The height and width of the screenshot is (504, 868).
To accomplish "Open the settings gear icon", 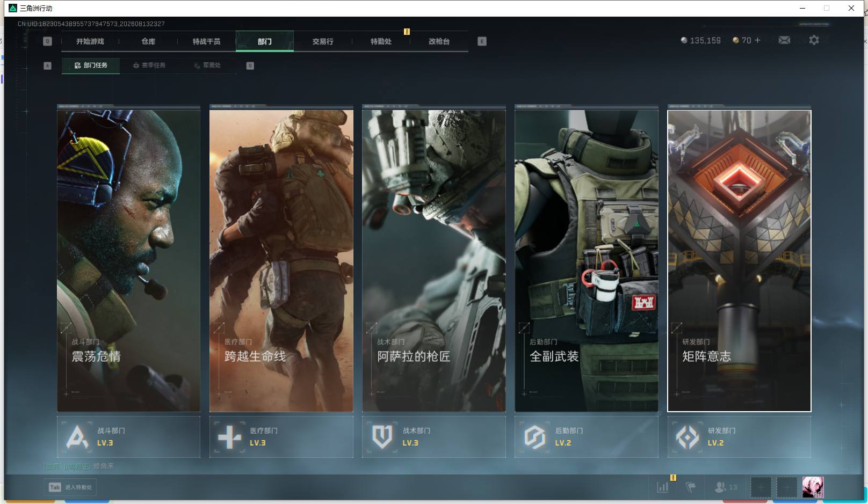I will [814, 40].
